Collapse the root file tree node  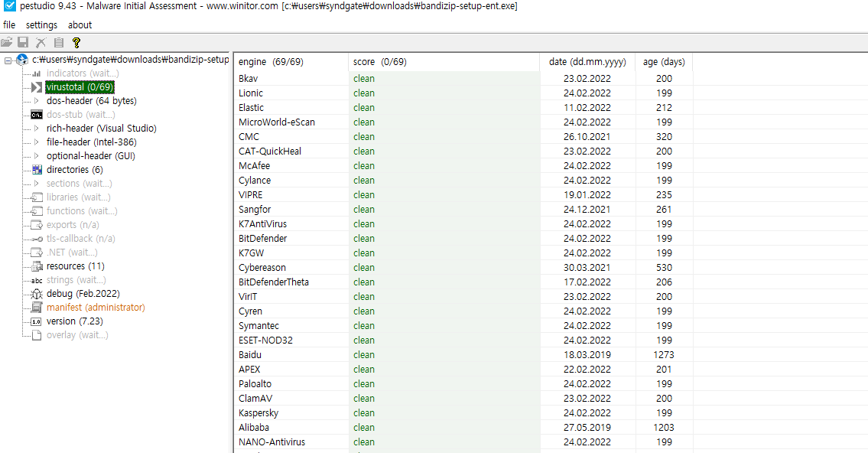[8, 60]
